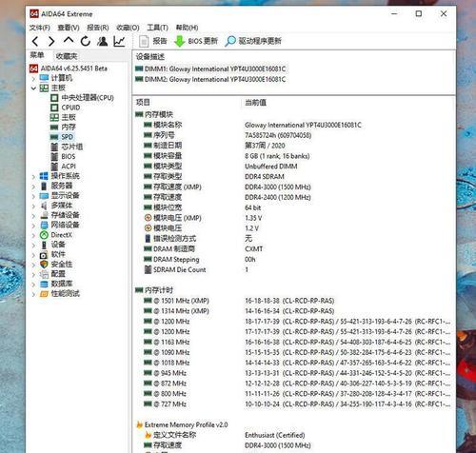Open the 工具(T) menu
This screenshot has width=476, height=453.
(x=157, y=28)
